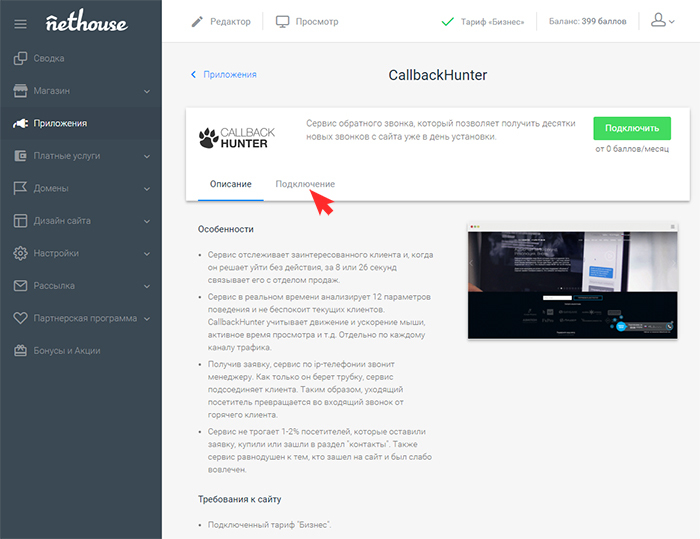Click the Требования к сайту heading
This screenshot has height=539, width=700.
point(240,499)
